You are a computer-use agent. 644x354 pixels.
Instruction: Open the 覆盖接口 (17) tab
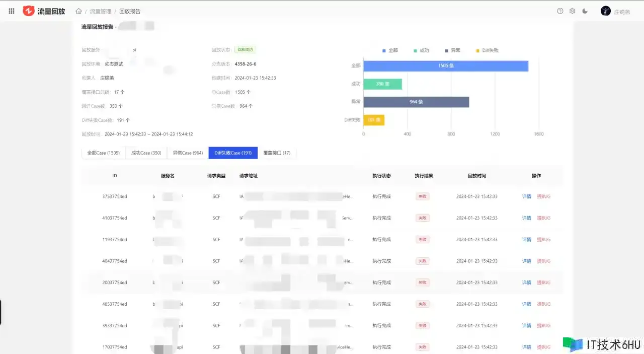277,153
